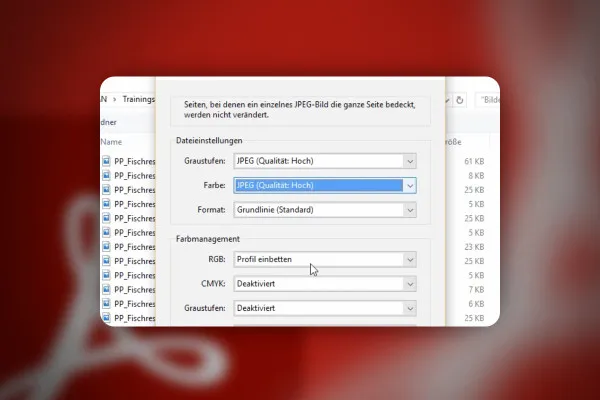Select the PP_Fischres file name in the 6 KB row
This screenshot has height=400, width=600.
pyautogui.click(x=135, y=304)
